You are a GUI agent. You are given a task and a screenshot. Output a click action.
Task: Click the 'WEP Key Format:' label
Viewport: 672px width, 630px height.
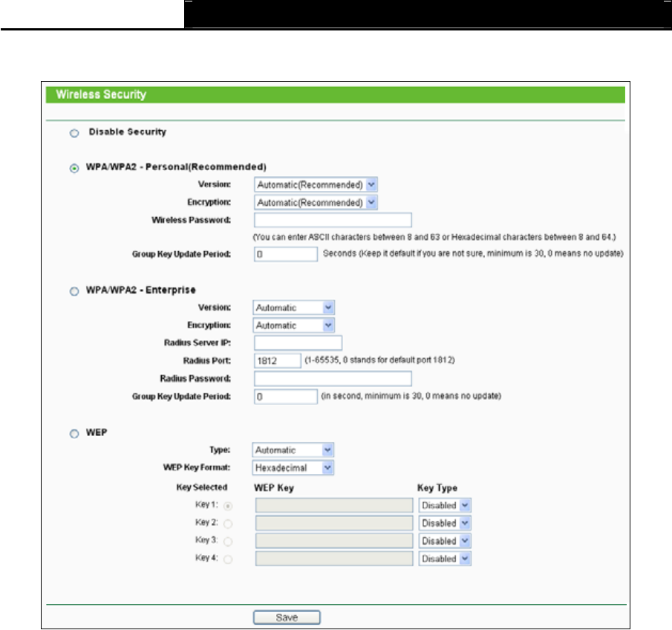tap(196, 467)
